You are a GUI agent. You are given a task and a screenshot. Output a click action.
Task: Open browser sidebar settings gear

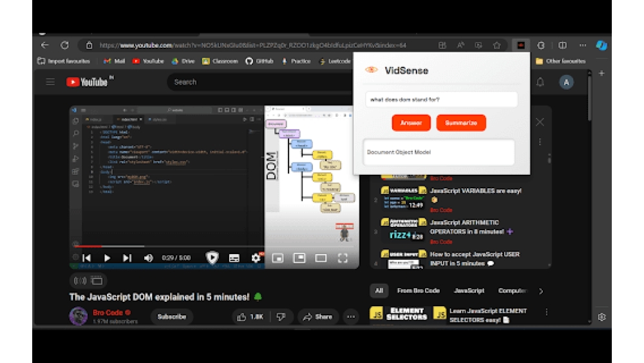601,317
